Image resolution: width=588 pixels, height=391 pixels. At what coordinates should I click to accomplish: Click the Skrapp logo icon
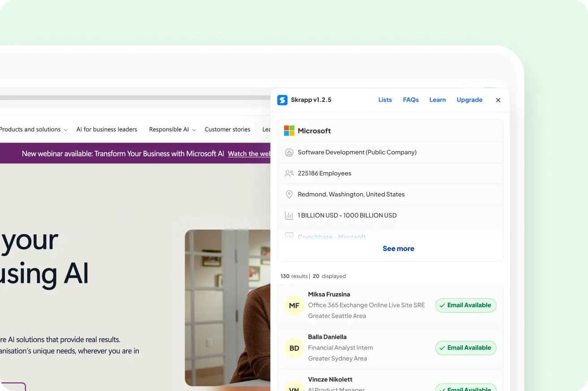point(282,100)
